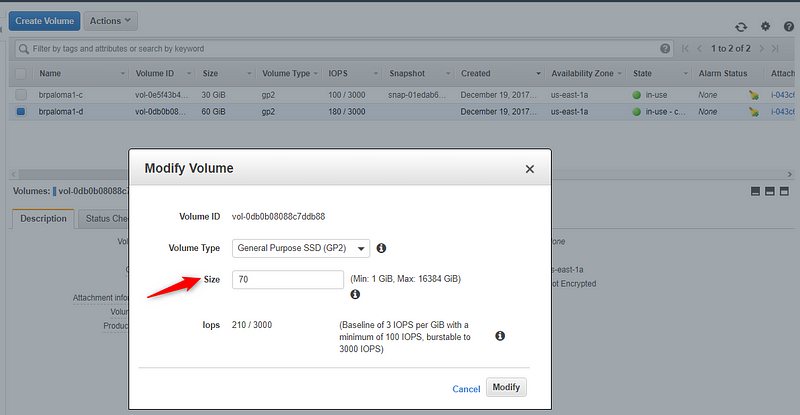Go to next page of results
Viewport: 800px width, 415px height.
point(761,48)
